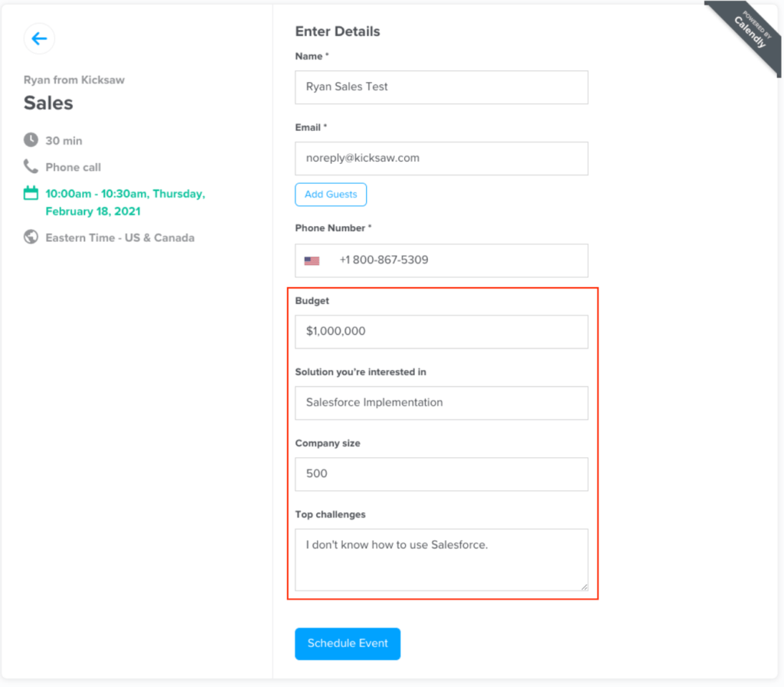Click the 'Budget' label
Viewport: 784px width, 687px height.
point(312,301)
